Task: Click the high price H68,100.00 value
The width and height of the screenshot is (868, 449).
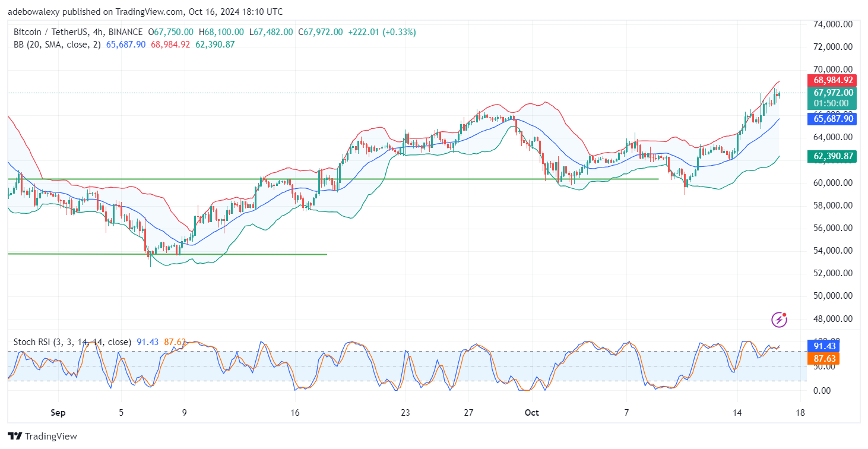Action: pyautogui.click(x=221, y=32)
